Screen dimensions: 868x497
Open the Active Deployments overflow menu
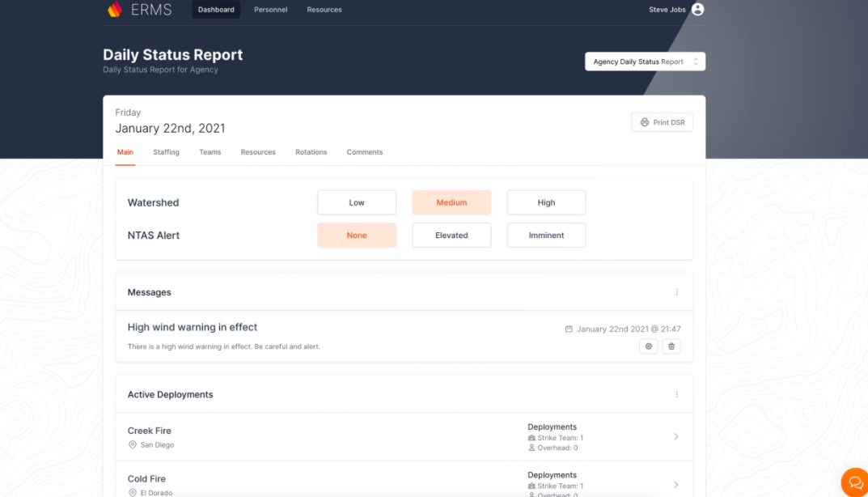(x=677, y=394)
